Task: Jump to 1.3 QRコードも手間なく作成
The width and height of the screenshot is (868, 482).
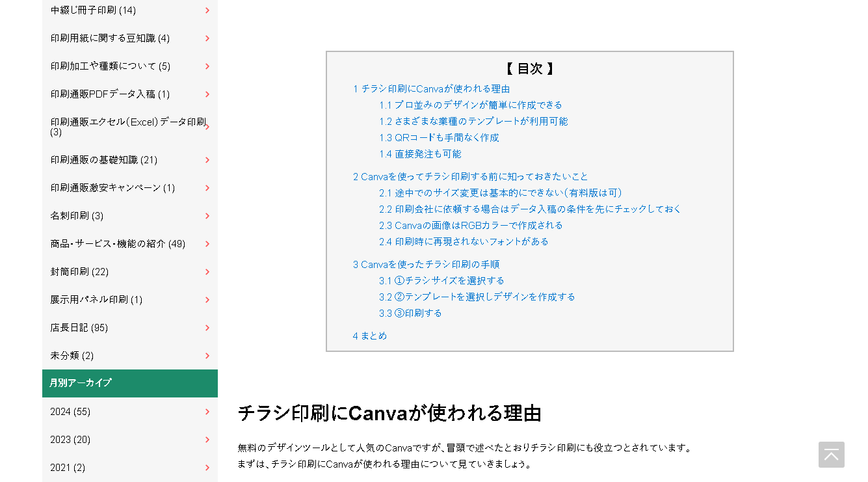Action: click(x=439, y=138)
